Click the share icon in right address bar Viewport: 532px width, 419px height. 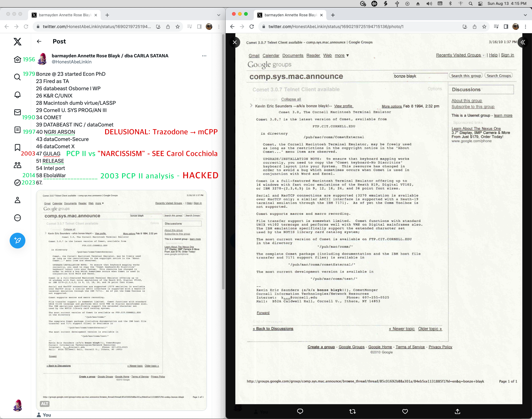[475, 27]
